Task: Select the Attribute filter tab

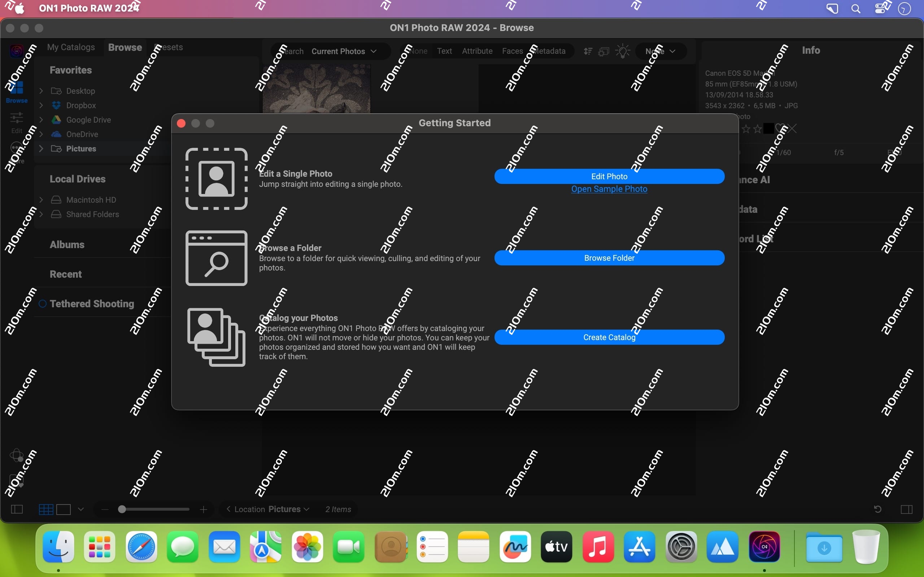Action: pos(477,51)
